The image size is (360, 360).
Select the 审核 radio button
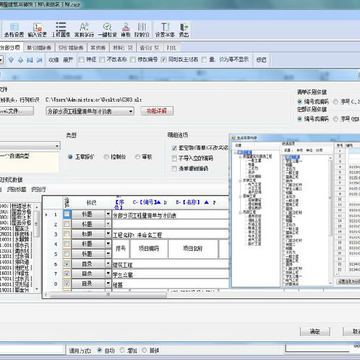137,157
